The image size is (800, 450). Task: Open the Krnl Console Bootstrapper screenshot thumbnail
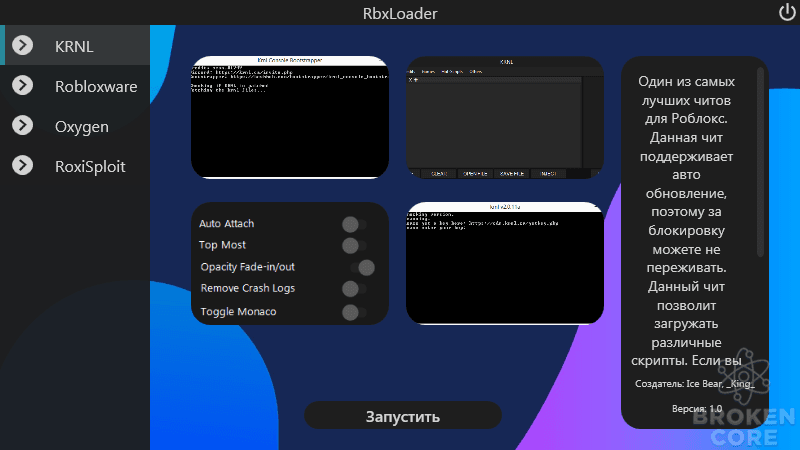(x=290, y=117)
